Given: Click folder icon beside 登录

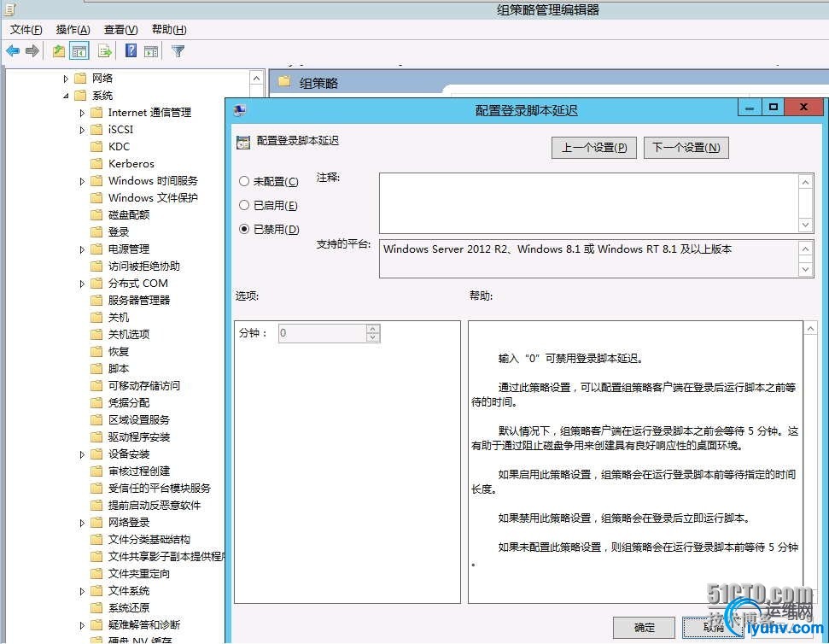Looking at the screenshot, I should [96, 231].
